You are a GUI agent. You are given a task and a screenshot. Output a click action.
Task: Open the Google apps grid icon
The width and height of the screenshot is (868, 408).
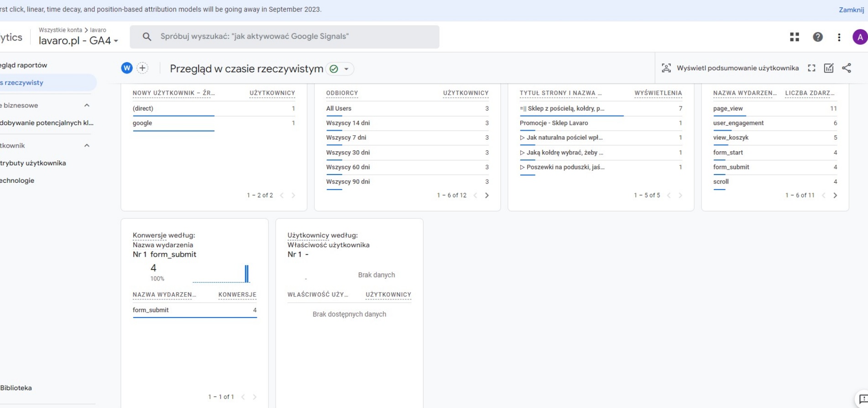(x=795, y=37)
